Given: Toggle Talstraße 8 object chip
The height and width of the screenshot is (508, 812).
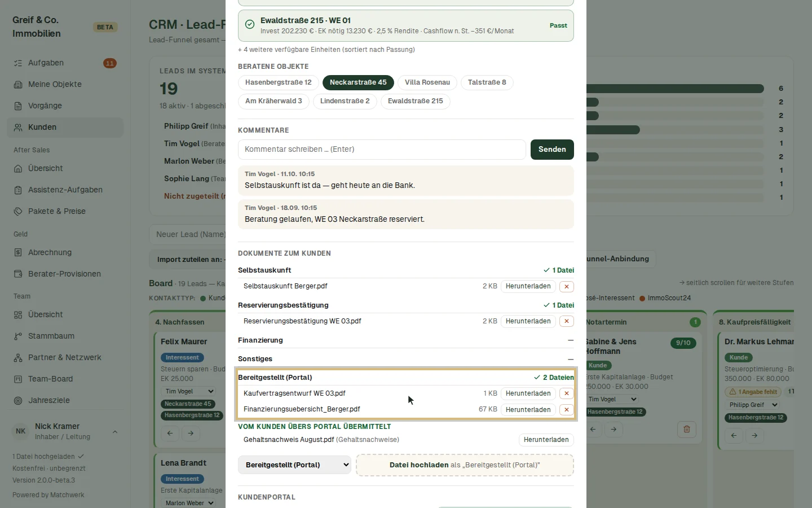Looking at the screenshot, I should click(x=487, y=82).
